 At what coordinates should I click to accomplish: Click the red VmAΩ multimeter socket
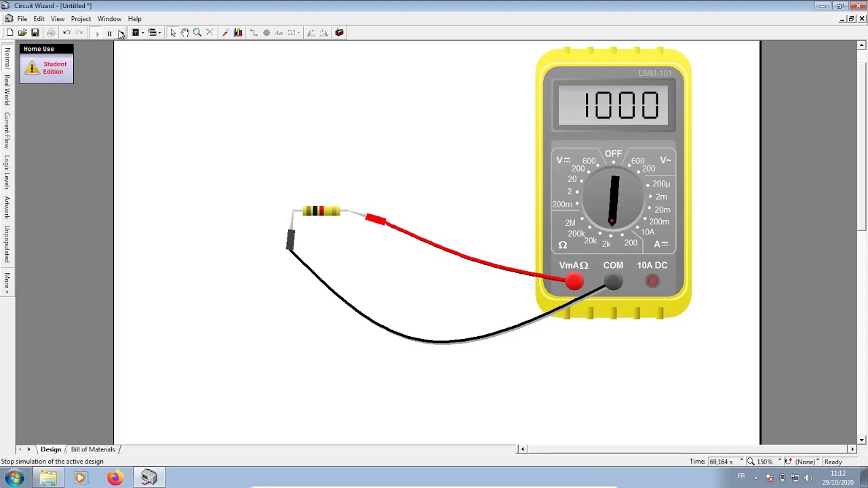(574, 281)
